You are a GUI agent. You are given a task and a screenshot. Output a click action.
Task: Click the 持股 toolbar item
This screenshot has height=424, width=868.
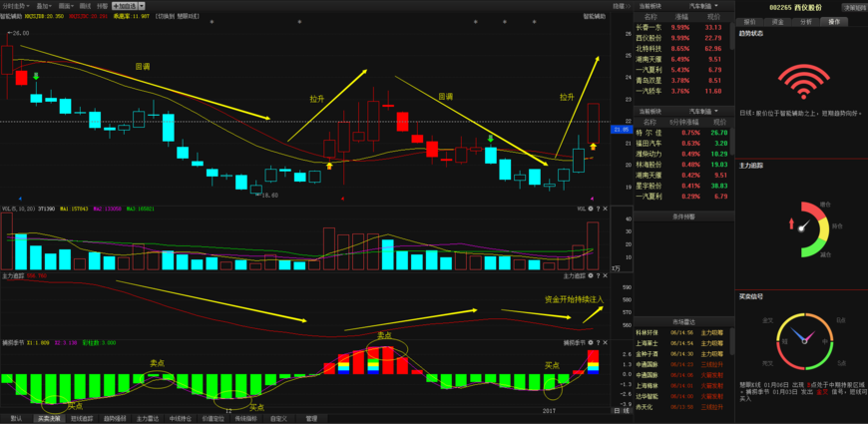[x=102, y=6]
